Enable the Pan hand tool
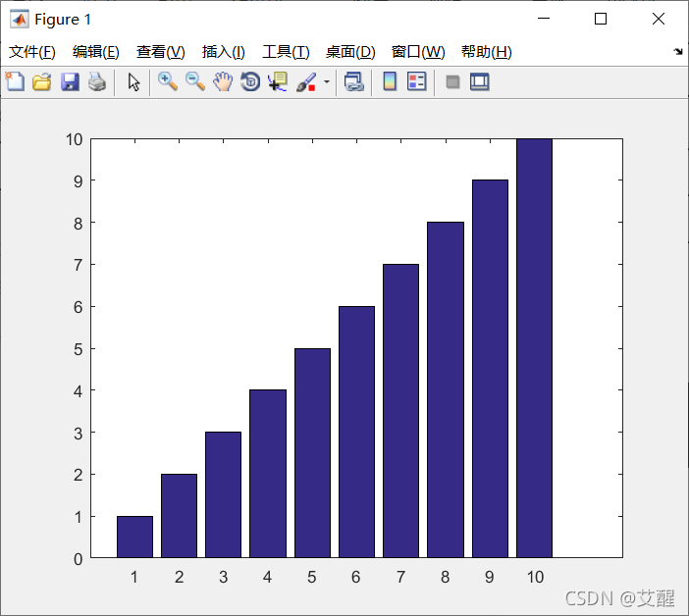 pyautogui.click(x=223, y=81)
